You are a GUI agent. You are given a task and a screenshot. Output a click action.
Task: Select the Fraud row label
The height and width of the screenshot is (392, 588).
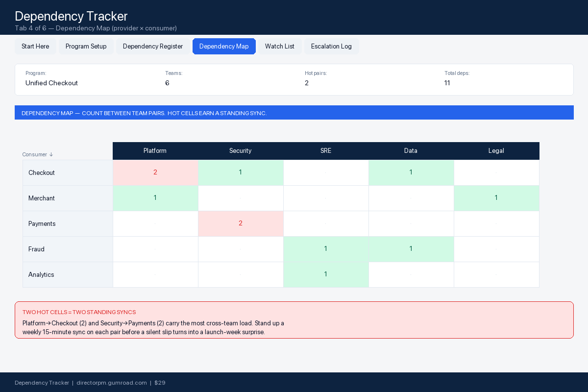point(68,249)
